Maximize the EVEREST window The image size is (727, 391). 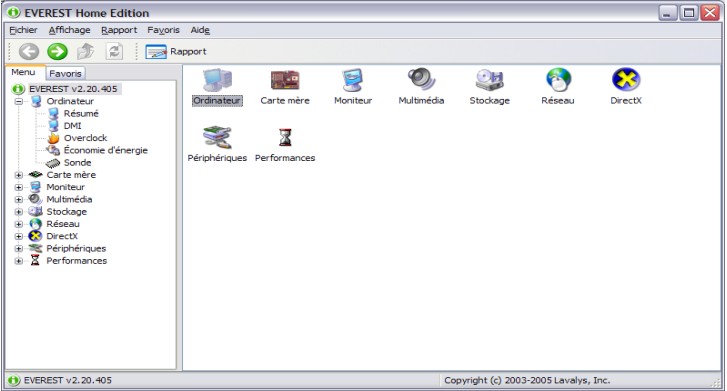pos(689,13)
